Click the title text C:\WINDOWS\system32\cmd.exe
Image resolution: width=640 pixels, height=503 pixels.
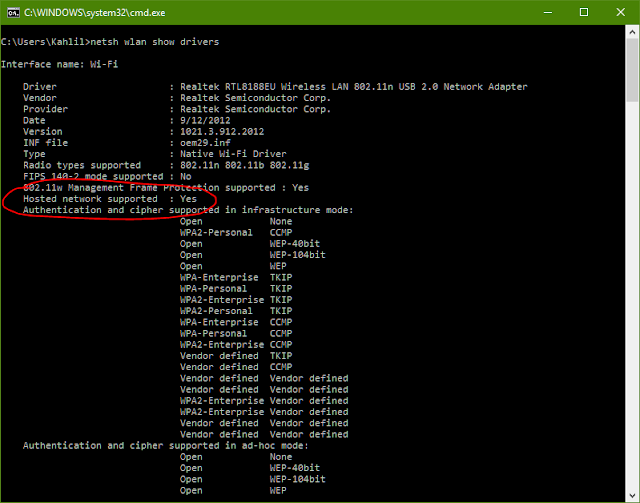(95, 13)
